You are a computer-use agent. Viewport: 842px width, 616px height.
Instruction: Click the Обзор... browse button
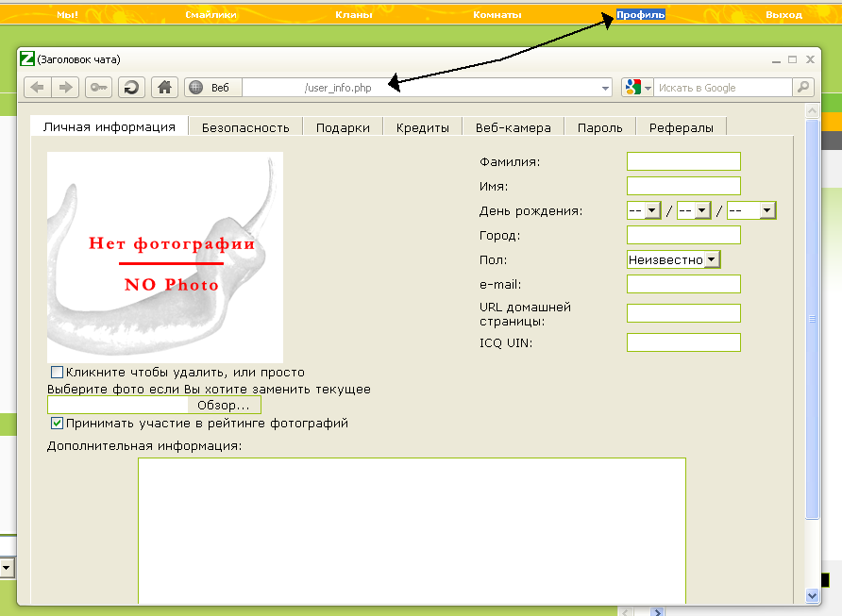click(x=224, y=406)
